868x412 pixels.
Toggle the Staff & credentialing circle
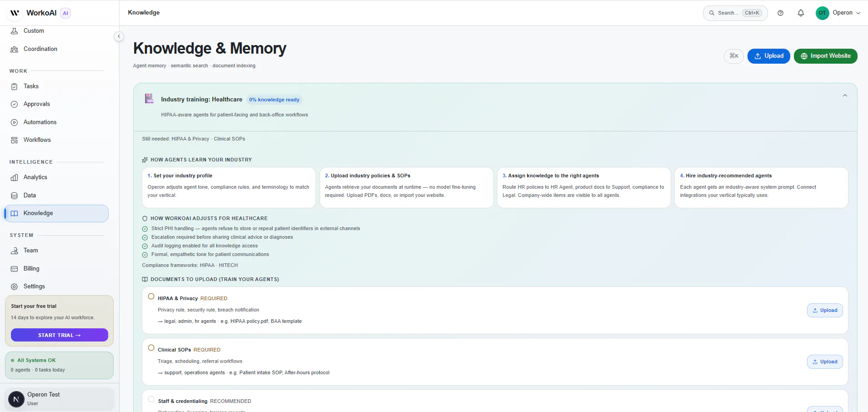tap(151, 399)
